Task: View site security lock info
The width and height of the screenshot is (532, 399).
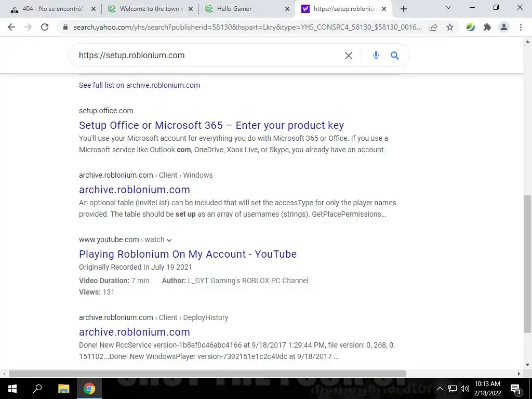Action: (65, 27)
